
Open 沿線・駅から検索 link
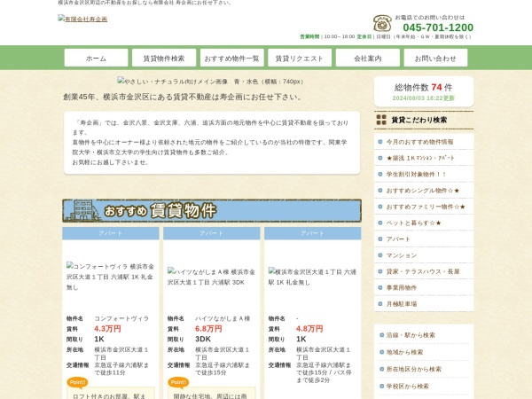coord(411,335)
